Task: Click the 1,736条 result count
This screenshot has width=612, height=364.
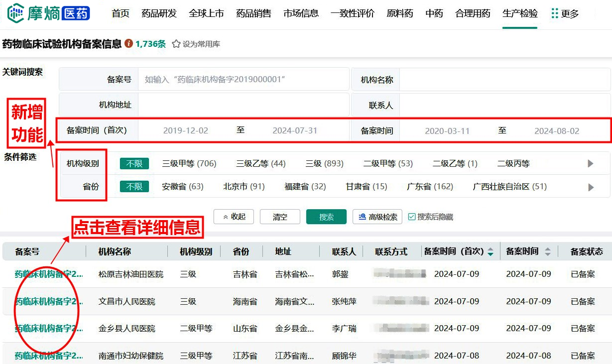Action: pyautogui.click(x=150, y=44)
